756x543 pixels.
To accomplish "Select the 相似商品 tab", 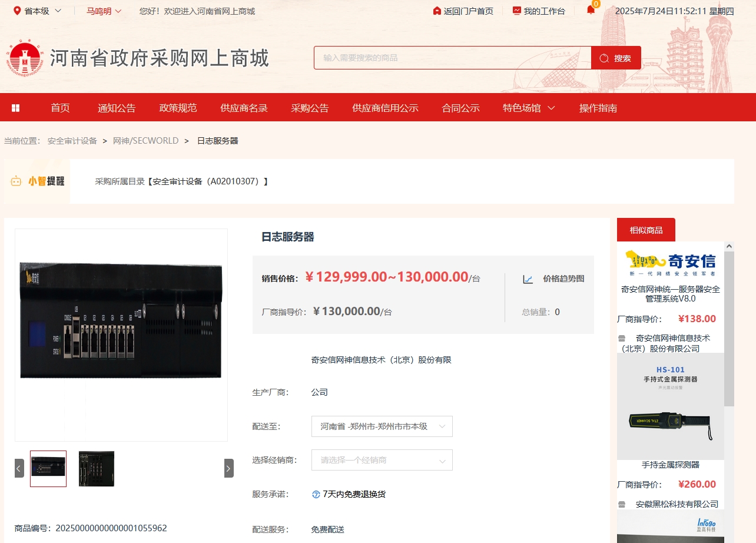I will click(x=646, y=230).
